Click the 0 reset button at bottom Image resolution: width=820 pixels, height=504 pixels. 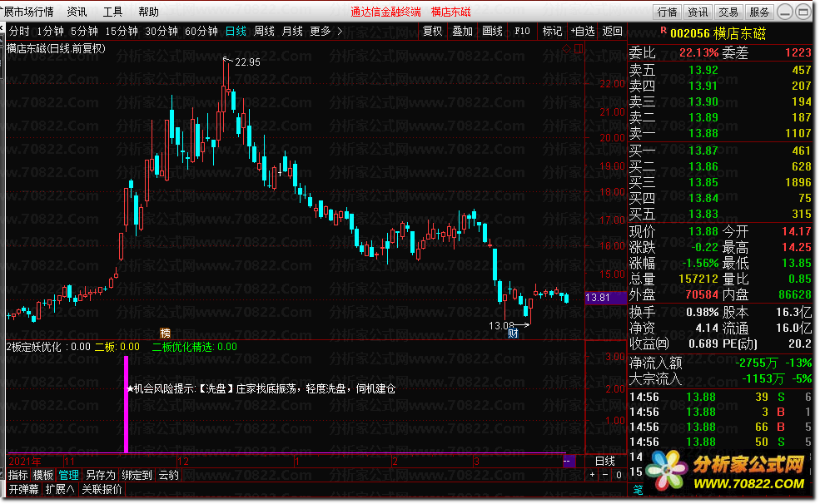point(619,475)
